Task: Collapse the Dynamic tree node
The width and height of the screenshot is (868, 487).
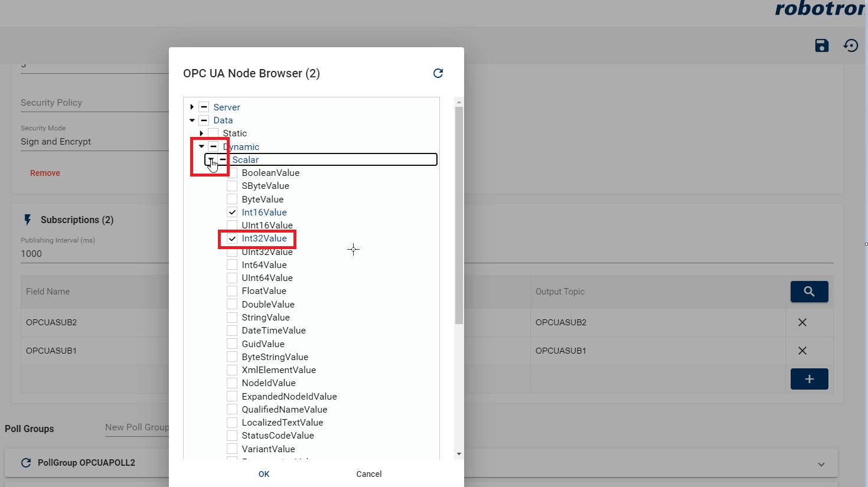Action: tap(201, 146)
